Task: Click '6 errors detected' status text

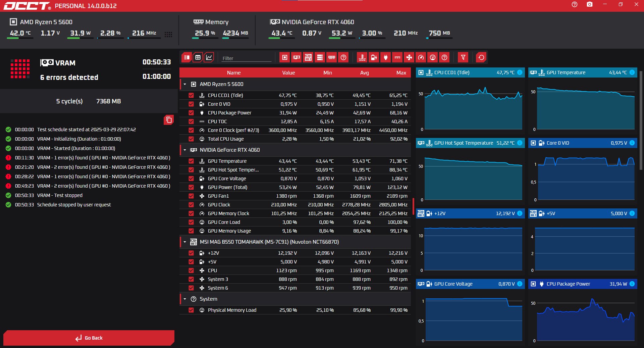Action: [x=69, y=78]
